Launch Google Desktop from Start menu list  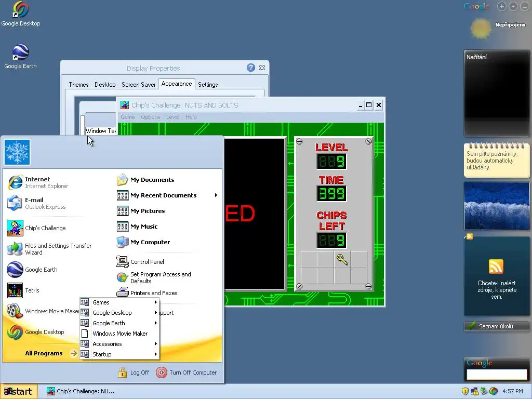[36, 332]
